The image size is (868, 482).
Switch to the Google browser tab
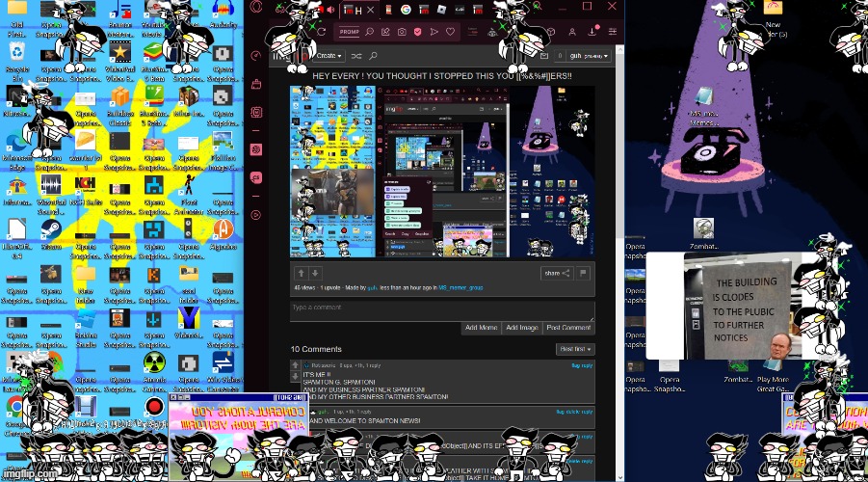pyautogui.click(x=406, y=10)
